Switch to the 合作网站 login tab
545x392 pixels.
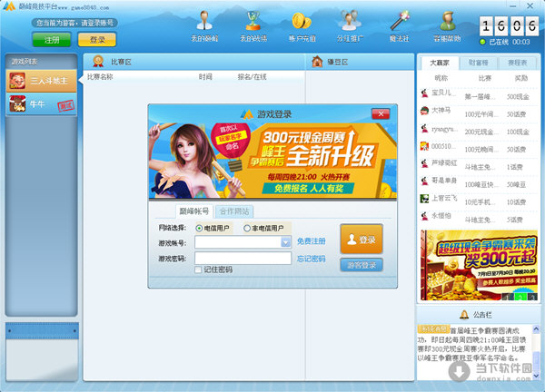coord(234,211)
